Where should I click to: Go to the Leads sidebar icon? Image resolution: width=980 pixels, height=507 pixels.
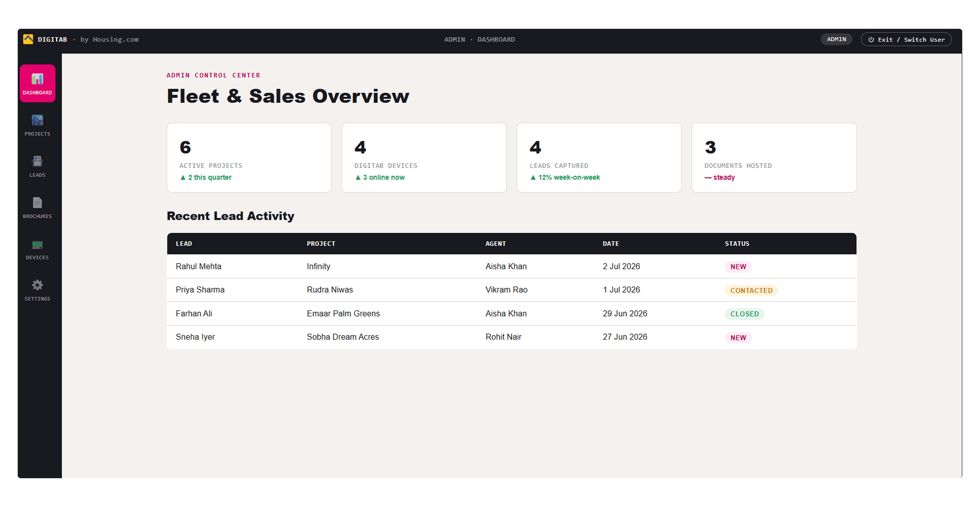coord(37,166)
